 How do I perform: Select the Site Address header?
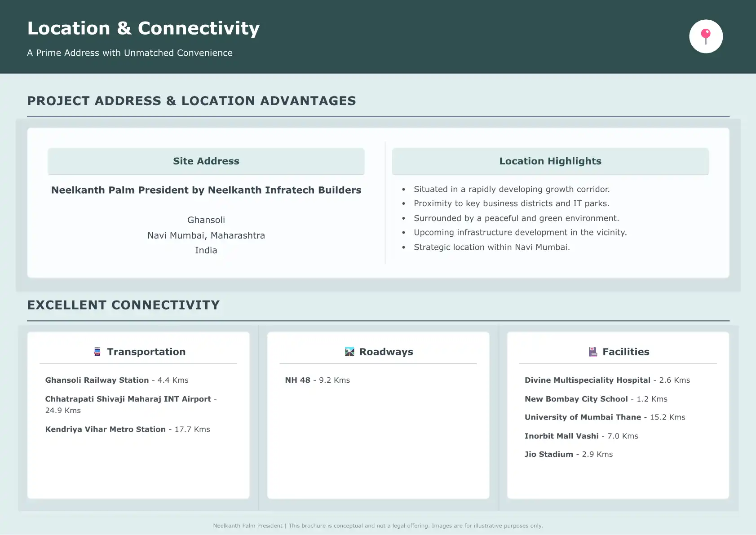(206, 161)
